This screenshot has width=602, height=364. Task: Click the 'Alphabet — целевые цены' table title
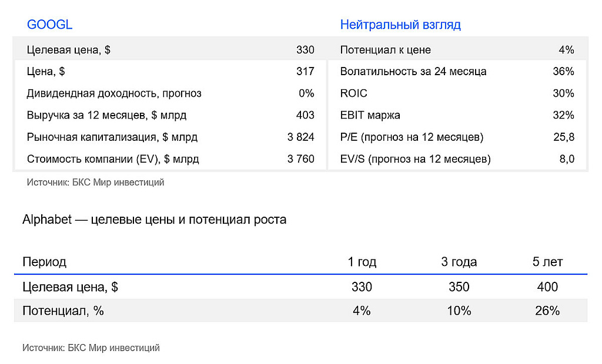155,220
